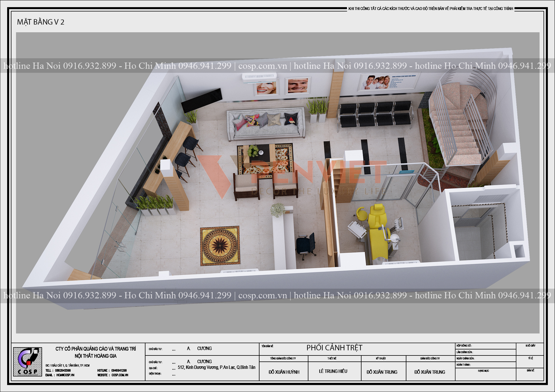The image size is (555, 392).
Task: Click the COSP.COM.VN website text
Action: point(120,375)
